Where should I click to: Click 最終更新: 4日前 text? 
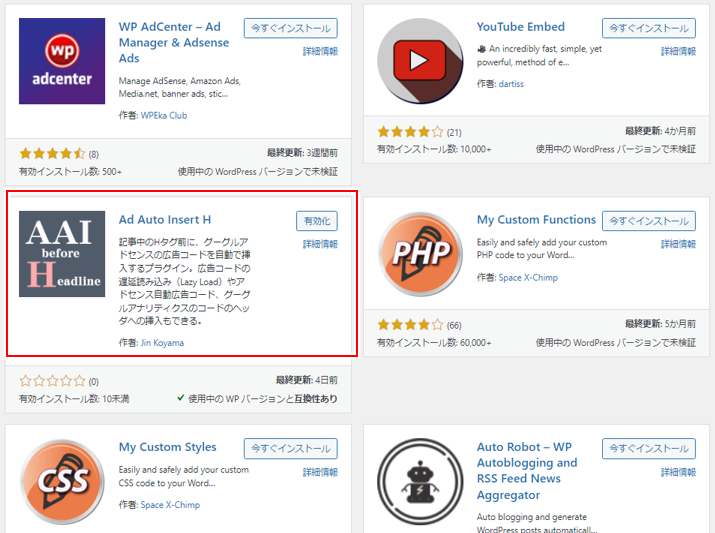(307, 380)
